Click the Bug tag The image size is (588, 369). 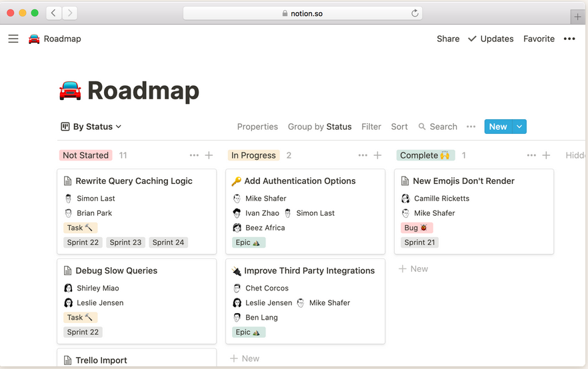pos(417,228)
